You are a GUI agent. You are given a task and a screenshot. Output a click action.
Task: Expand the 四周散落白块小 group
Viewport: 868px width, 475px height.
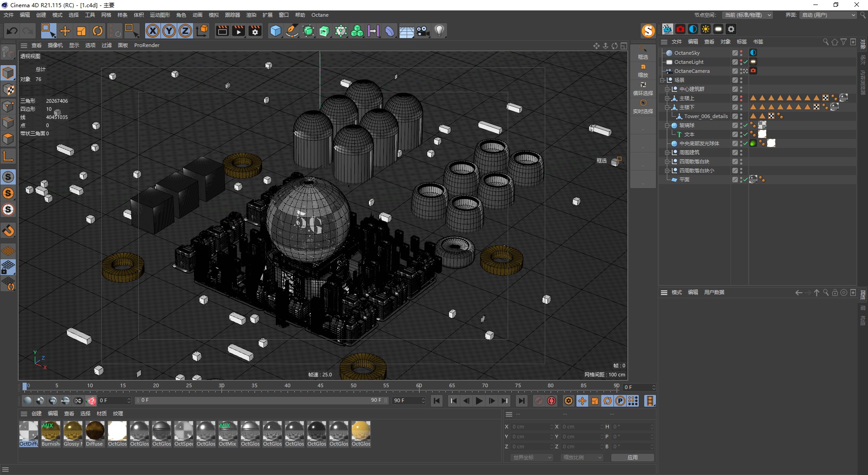(667, 171)
